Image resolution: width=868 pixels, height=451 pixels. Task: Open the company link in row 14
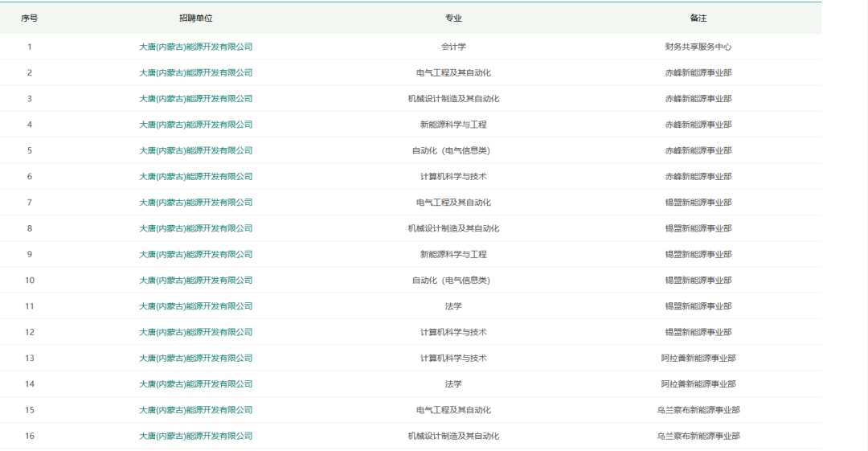tap(195, 384)
